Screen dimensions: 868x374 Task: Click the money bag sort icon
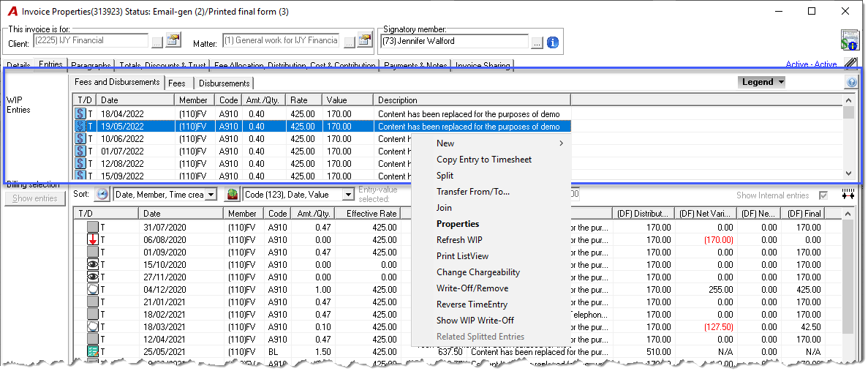[x=232, y=195]
